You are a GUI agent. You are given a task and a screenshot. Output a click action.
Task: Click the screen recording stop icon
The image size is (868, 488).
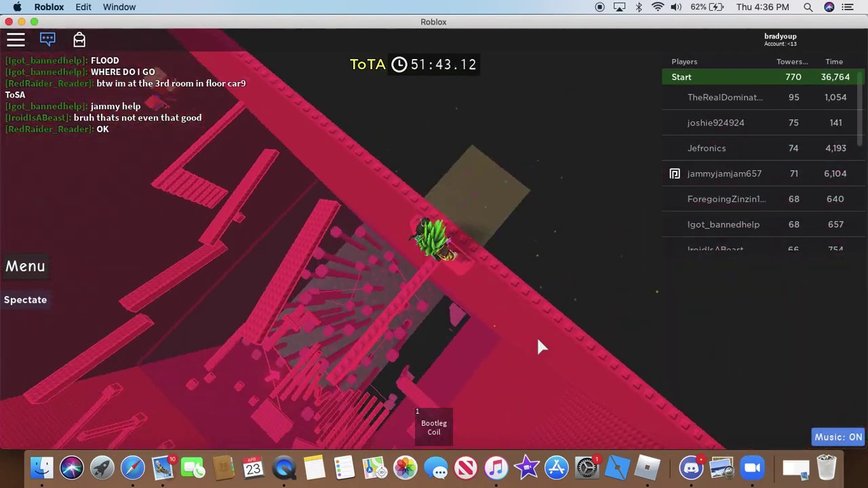[599, 7]
